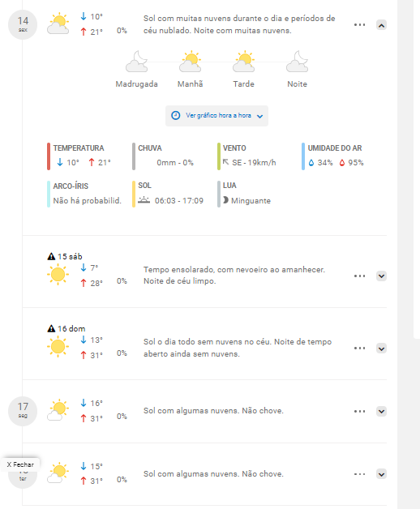Image resolution: width=420 pixels, height=509 pixels.
Task: Click the warning triangle beside 16 dom
Action: coord(51,328)
